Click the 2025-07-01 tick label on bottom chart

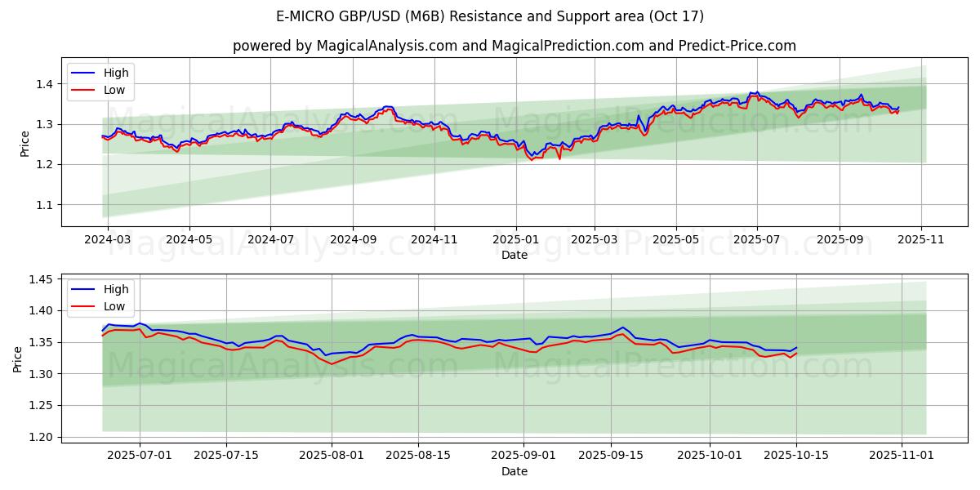(139, 456)
